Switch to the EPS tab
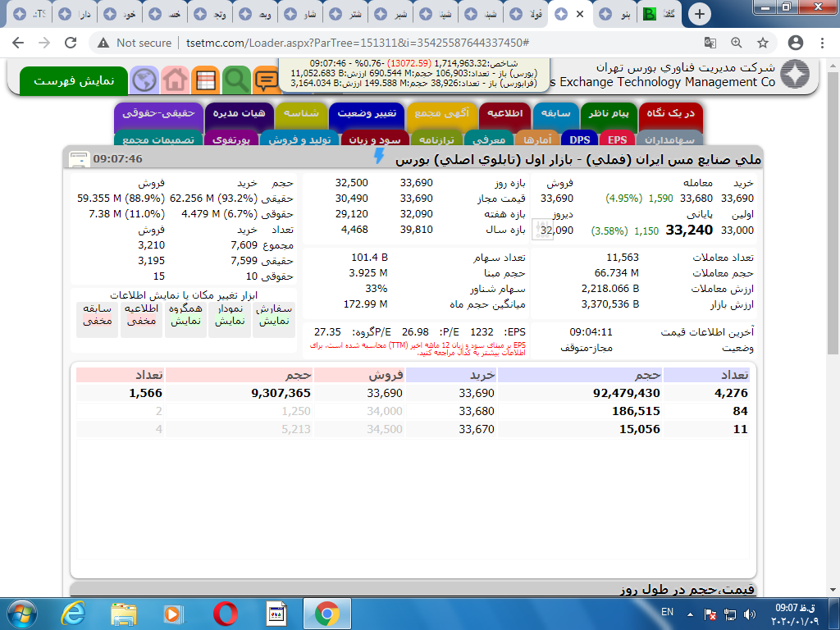The width and height of the screenshot is (840, 630). 617,139
